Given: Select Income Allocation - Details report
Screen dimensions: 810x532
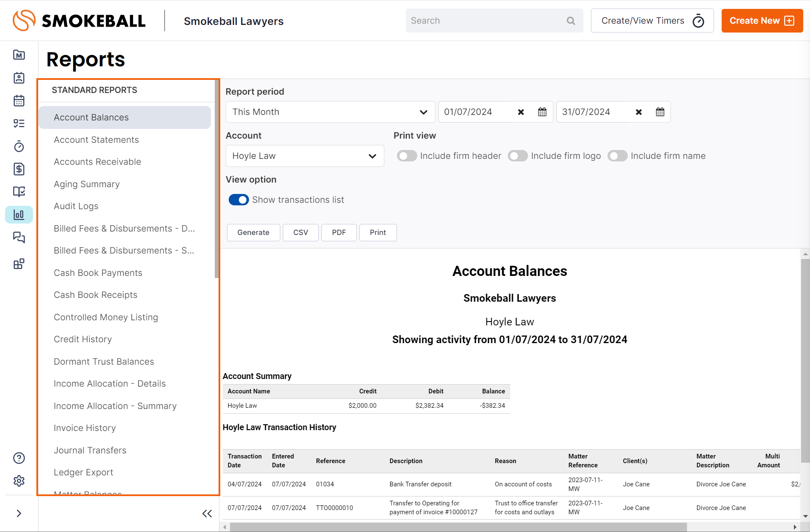Looking at the screenshot, I should pyautogui.click(x=110, y=384).
